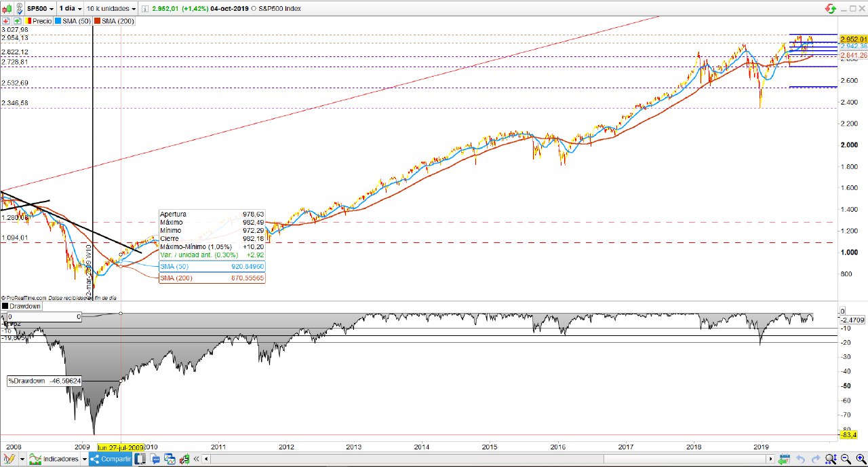Screen dimensions: 868x467
Task: Maximize the chart window
Action: coord(852,8)
